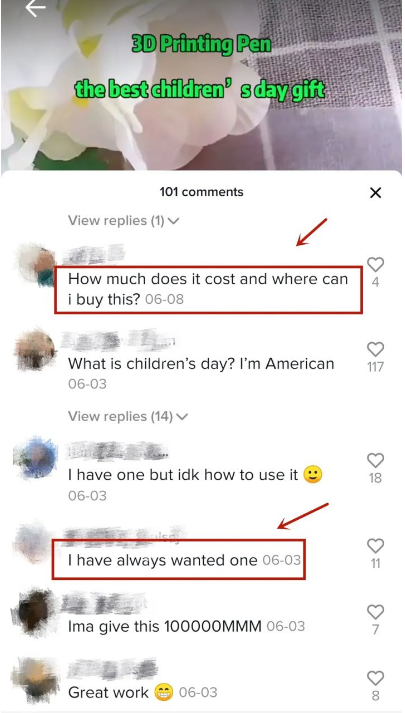The image size is (405, 713).
Task: Heart the 'Ima give this 100000MMM' comment
Action: click(x=375, y=612)
